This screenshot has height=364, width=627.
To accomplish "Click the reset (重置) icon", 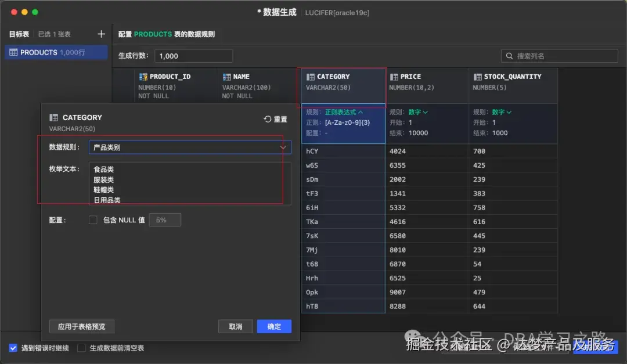I will coord(268,119).
